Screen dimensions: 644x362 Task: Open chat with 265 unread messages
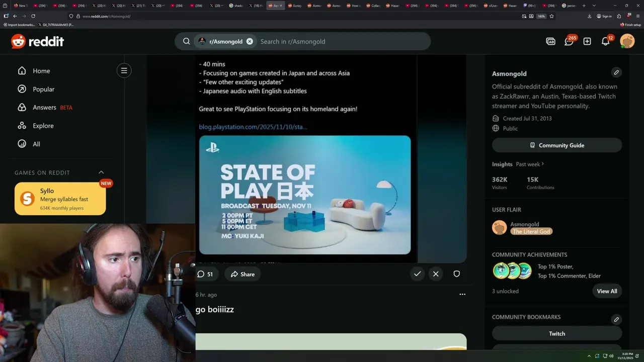point(569,41)
